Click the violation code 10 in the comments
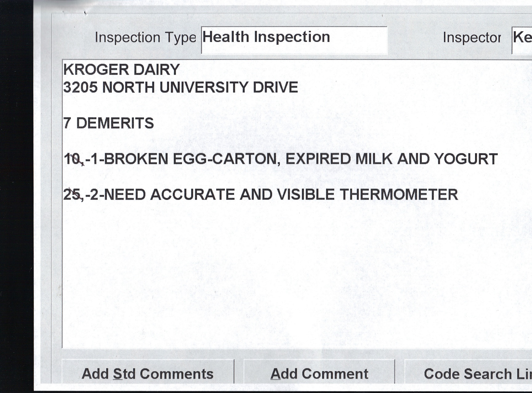Image resolution: width=532 pixels, height=393 pixels. (72, 159)
